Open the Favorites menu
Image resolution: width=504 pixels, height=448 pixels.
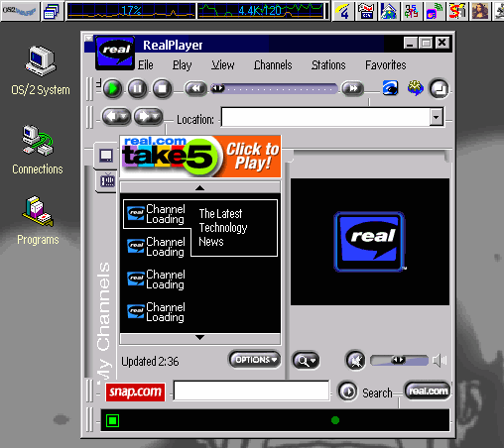tap(386, 65)
